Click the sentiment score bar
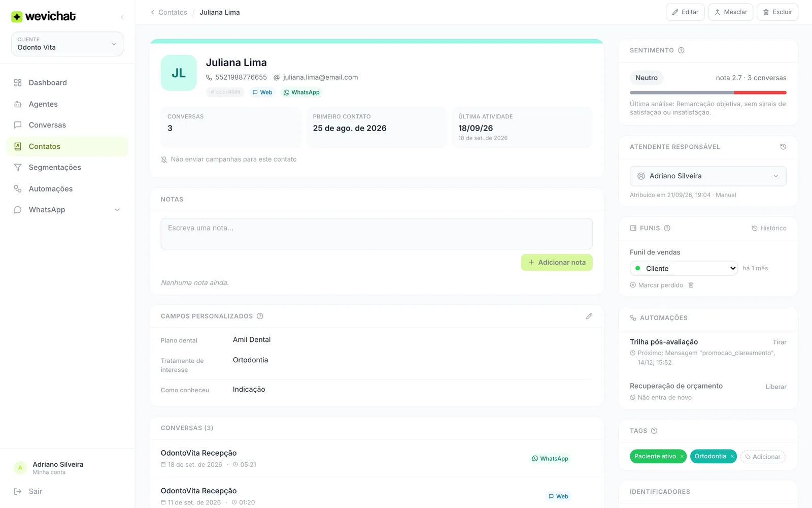Image resolution: width=812 pixels, height=508 pixels. point(708,92)
